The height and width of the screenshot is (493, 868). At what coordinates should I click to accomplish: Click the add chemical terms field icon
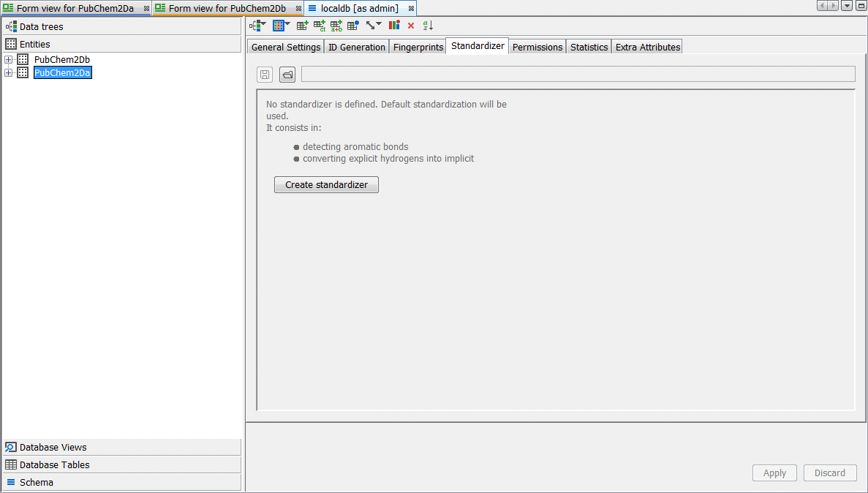pyautogui.click(x=320, y=26)
